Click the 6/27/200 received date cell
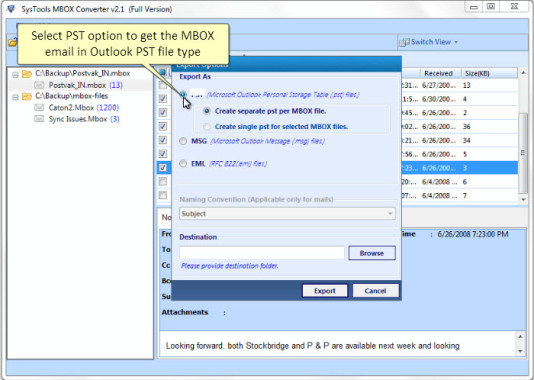Screen dimensions: 534x380 click(x=439, y=85)
